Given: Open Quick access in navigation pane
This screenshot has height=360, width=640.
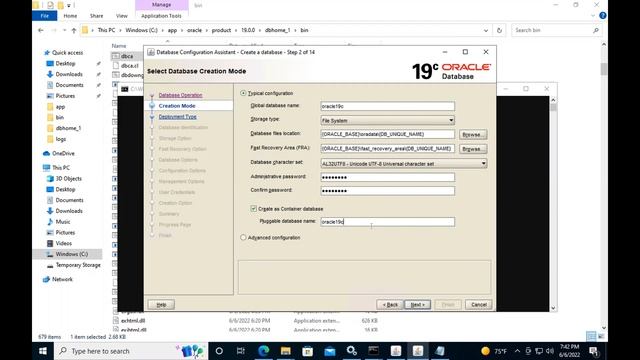Looking at the screenshot, I should click(x=67, y=53).
